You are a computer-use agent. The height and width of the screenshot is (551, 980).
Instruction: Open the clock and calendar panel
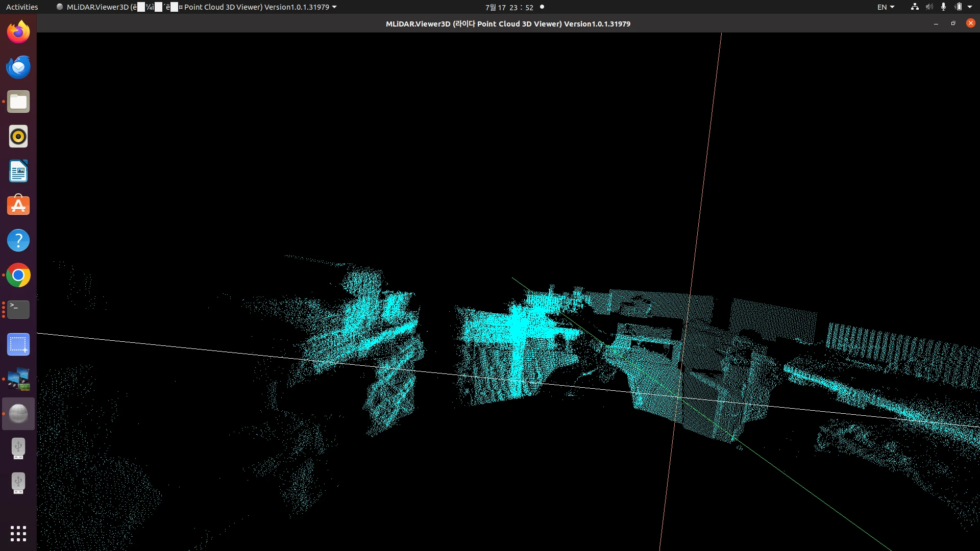point(509,7)
